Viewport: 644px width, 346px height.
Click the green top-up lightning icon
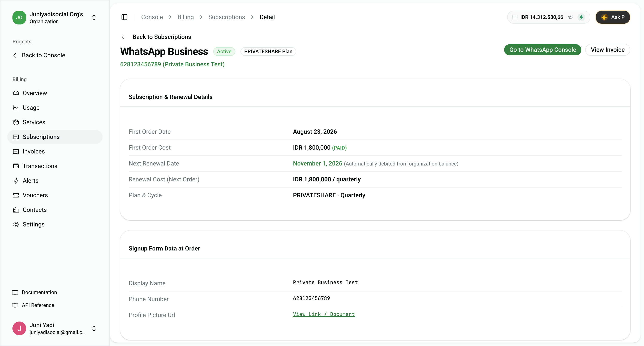(x=581, y=17)
